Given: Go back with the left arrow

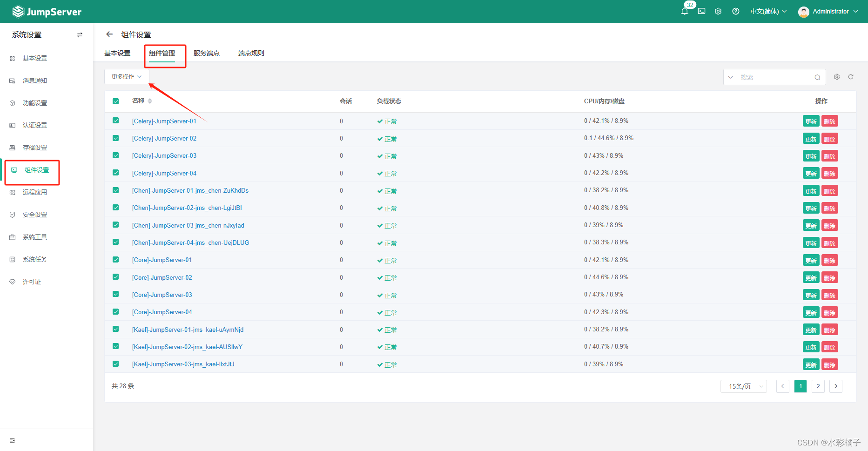Looking at the screenshot, I should coord(109,34).
